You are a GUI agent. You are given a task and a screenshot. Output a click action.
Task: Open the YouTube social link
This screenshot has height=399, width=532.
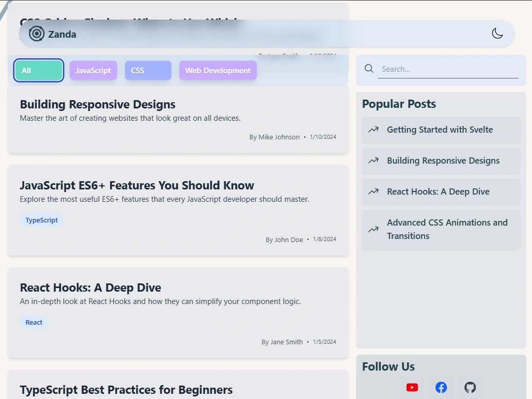tap(412, 387)
